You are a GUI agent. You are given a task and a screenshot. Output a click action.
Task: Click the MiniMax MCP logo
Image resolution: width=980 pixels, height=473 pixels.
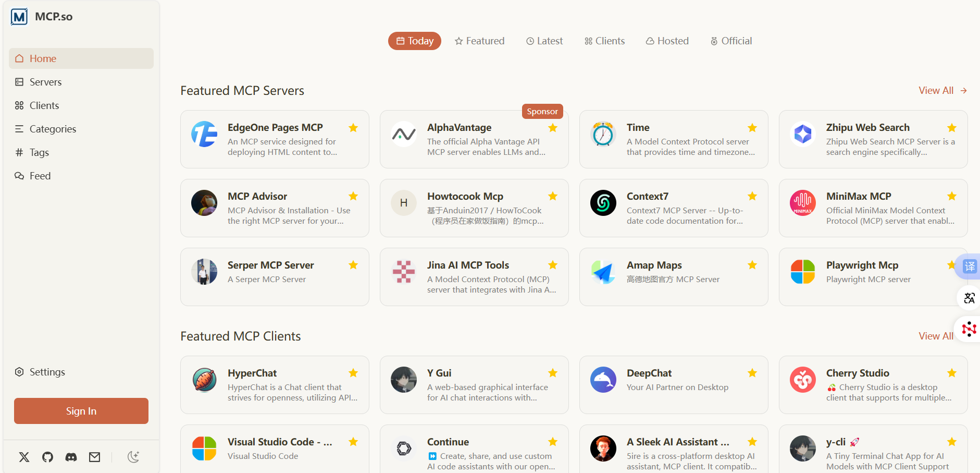coord(803,203)
